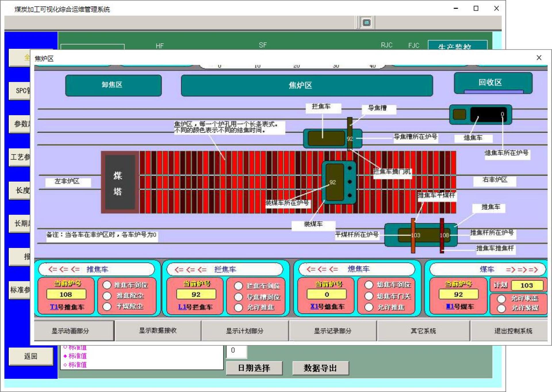Image resolution: width=552 pixels, height=392 pixels.
Task: Close the 焦炉区 dialog window
Action: (x=539, y=58)
